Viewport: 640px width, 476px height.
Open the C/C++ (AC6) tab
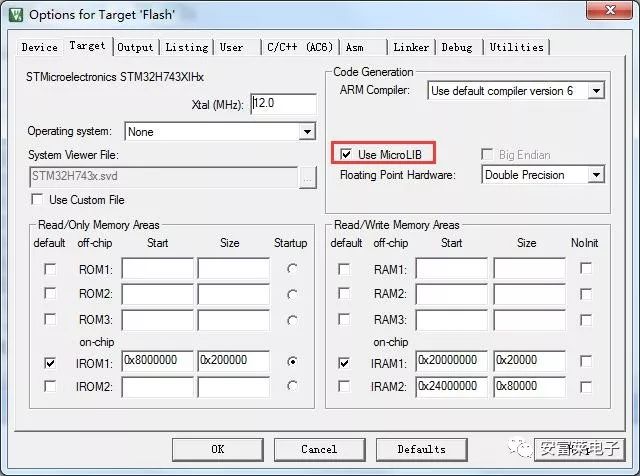[300, 47]
